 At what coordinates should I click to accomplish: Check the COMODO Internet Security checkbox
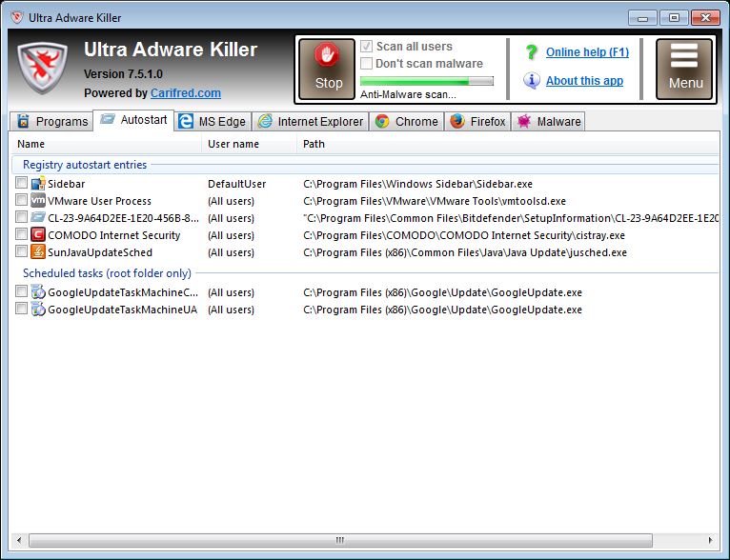(x=21, y=234)
